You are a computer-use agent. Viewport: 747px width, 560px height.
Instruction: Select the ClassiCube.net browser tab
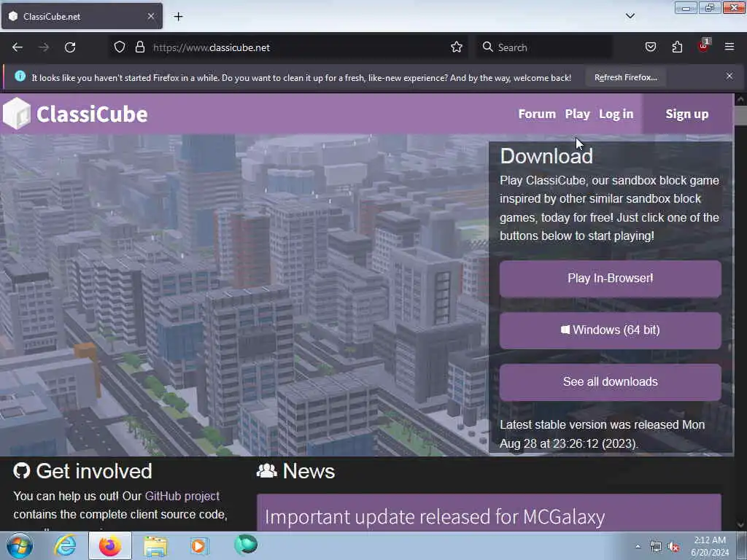pyautogui.click(x=82, y=16)
